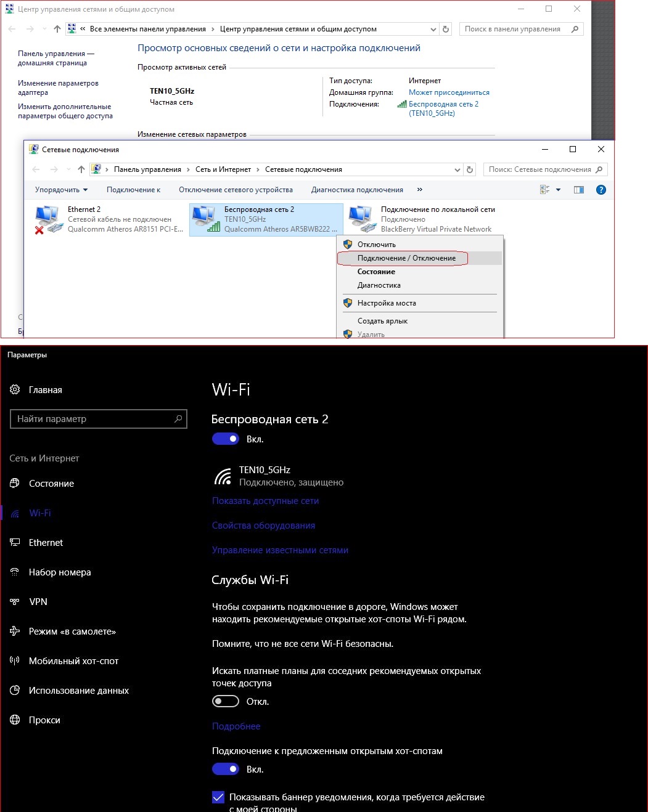Click the Ethernet 2 adapter icon
The image size is (648, 812).
point(49,219)
